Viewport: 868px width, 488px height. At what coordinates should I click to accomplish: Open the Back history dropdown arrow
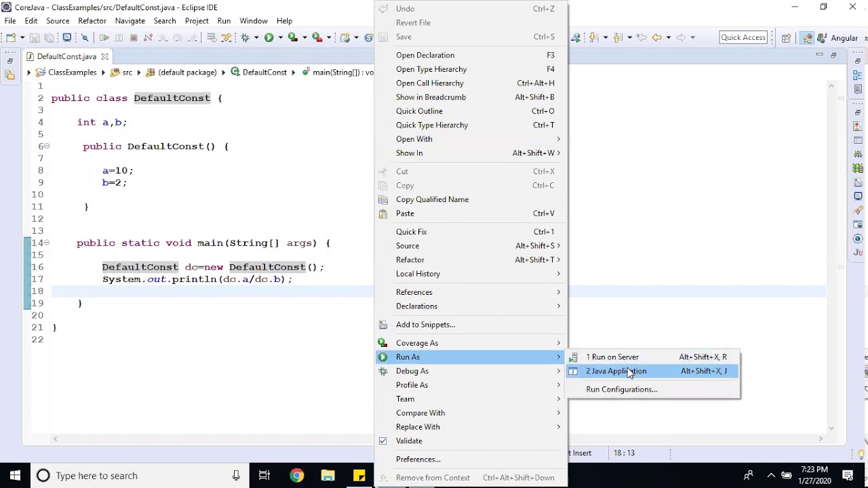669,37
